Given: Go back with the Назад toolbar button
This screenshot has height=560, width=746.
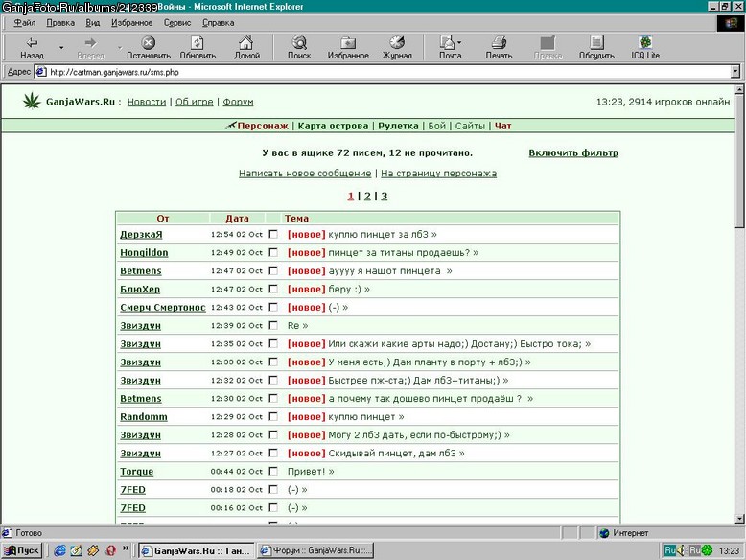Looking at the screenshot, I should 32,48.
